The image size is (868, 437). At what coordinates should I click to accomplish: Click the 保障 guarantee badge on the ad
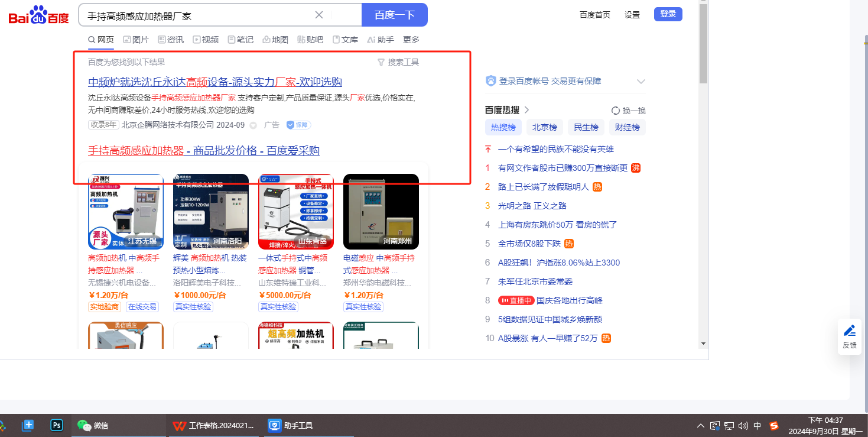[x=298, y=125]
